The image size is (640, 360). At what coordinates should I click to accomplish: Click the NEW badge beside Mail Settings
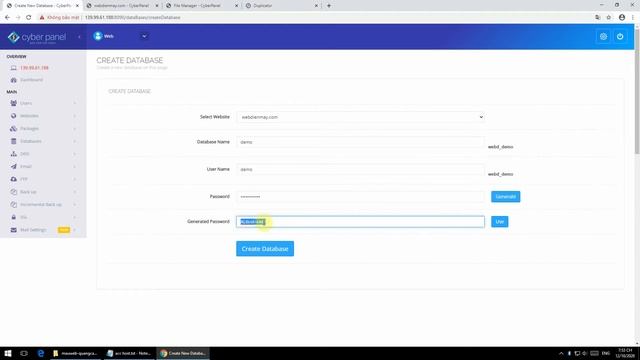tap(64, 230)
